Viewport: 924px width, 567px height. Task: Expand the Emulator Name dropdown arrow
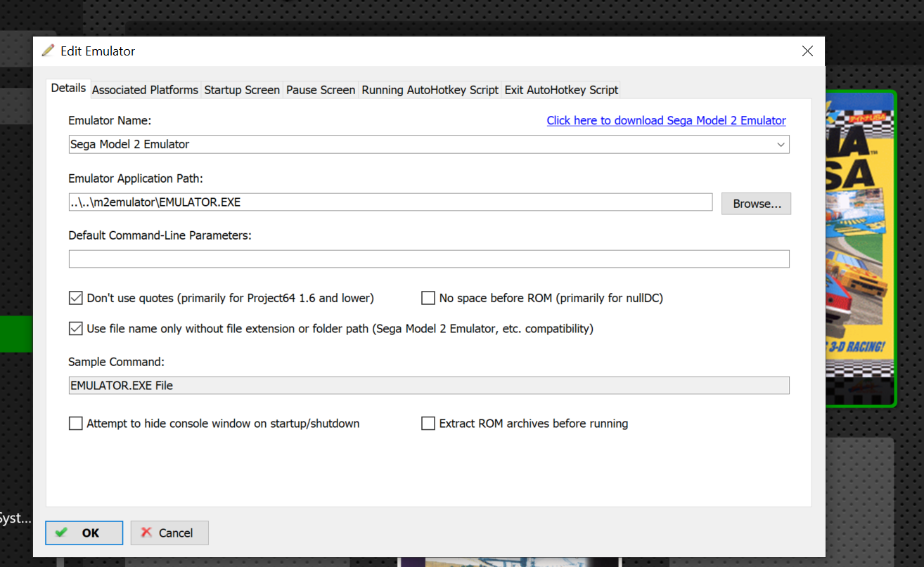coord(781,144)
